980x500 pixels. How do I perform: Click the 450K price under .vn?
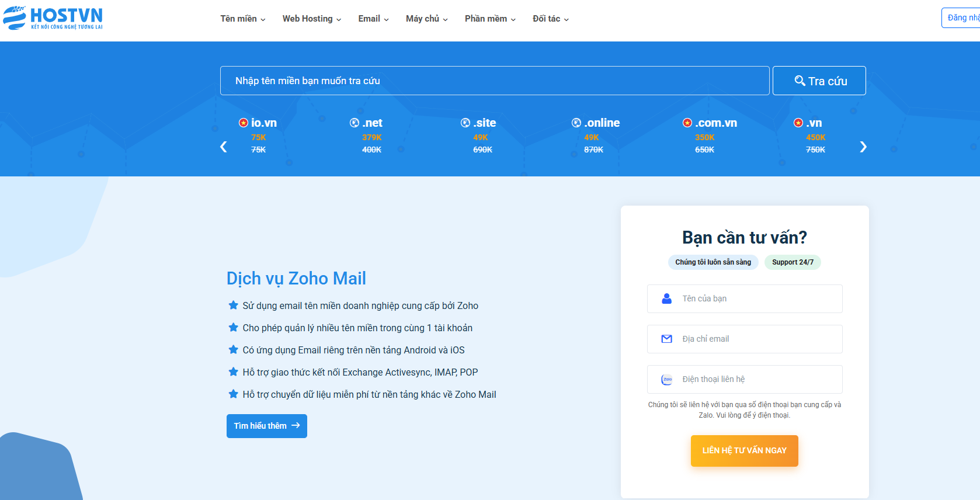point(816,137)
